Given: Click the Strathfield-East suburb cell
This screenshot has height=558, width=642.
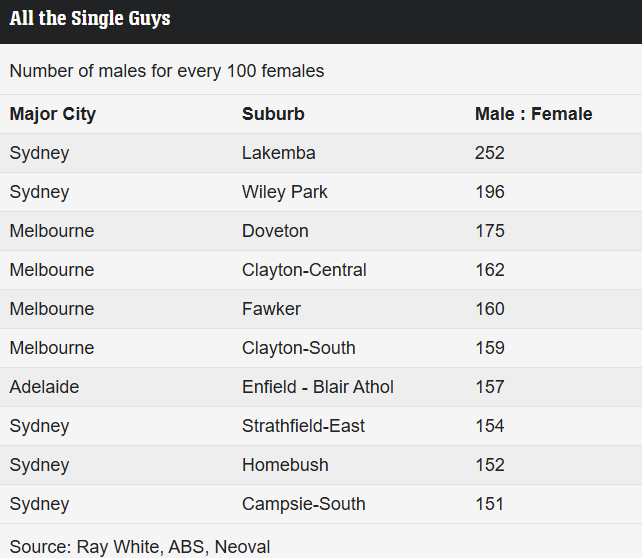Looking at the screenshot, I should click(x=303, y=426).
